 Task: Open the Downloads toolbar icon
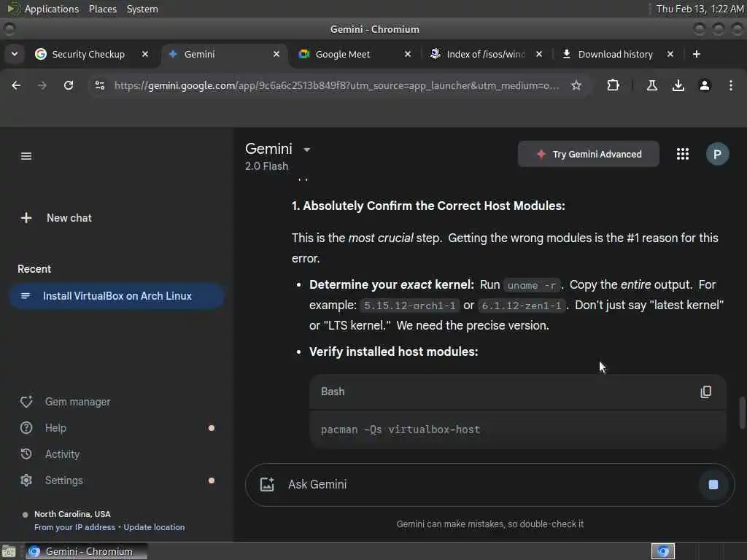click(x=678, y=85)
